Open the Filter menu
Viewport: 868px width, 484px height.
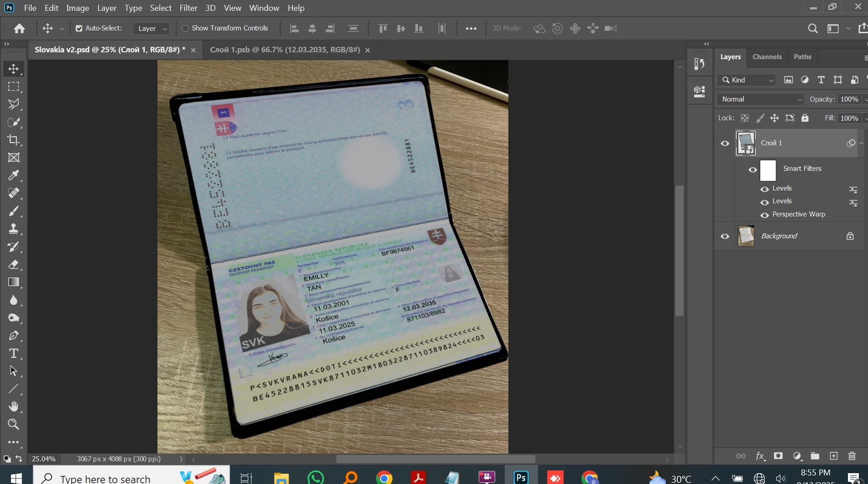[188, 8]
